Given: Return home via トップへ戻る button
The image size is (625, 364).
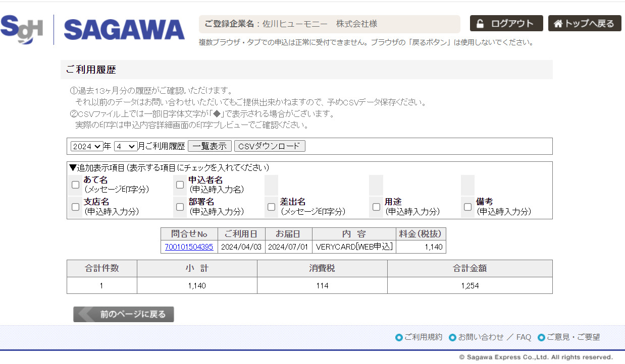Looking at the screenshot, I should click(584, 24).
